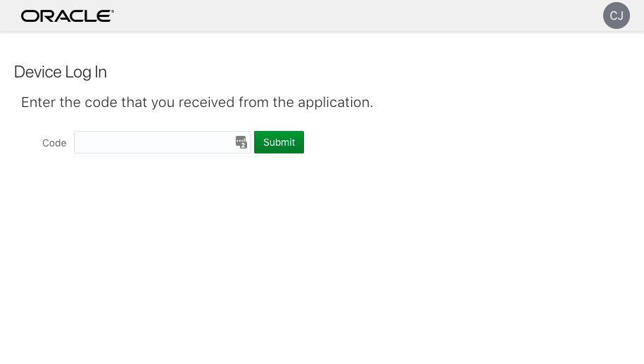
Task: Click the word 'application' in the instructions
Action: click(334, 102)
